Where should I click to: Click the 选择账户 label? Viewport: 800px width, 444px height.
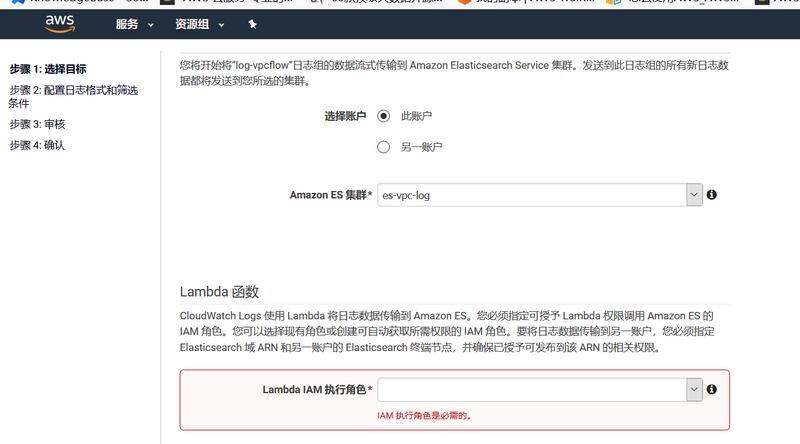(345, 116)
